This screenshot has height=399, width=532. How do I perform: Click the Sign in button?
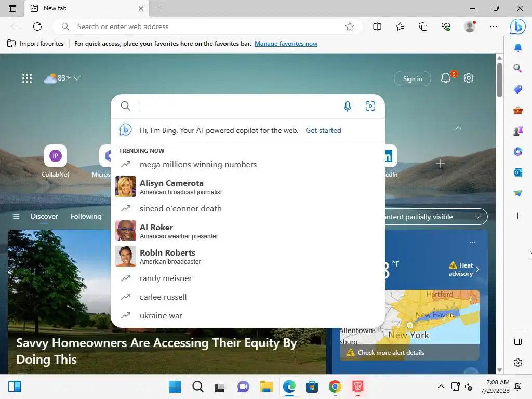click(x=412, y=79)
